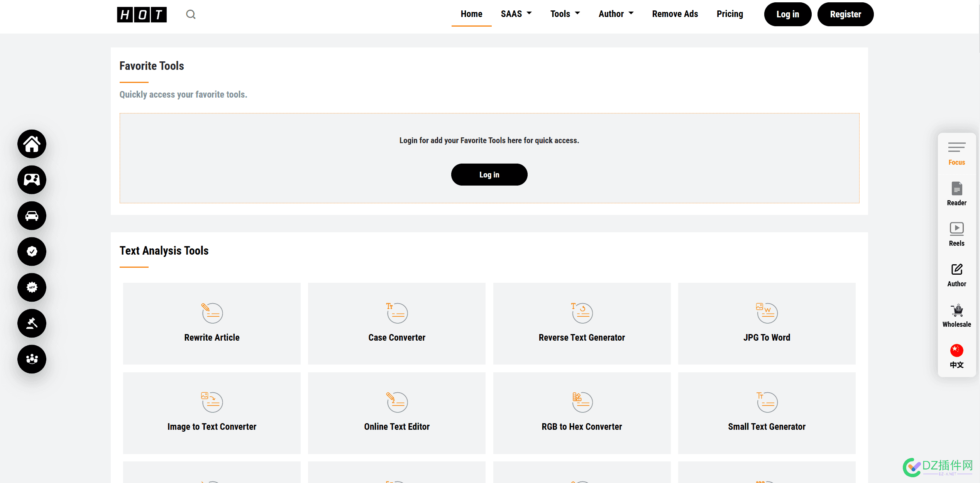This screenshot has height=483, width=980.
Task: Click the Favorite Tools heading
Action: pyautogui.click(x=152, y=66)
